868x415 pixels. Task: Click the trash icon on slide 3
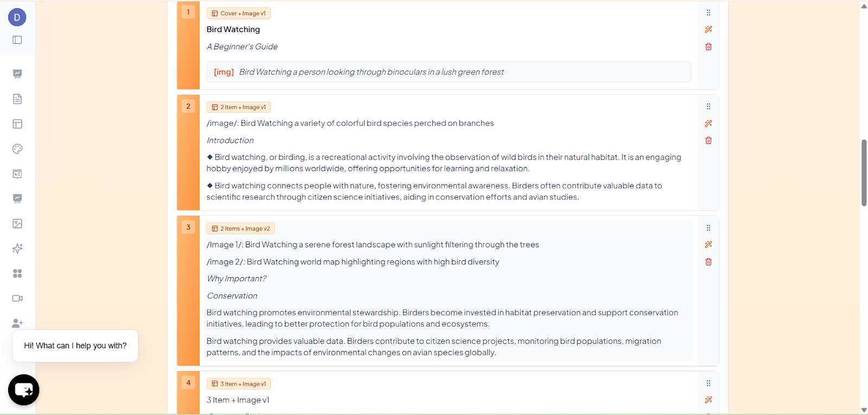pos(709,262)
